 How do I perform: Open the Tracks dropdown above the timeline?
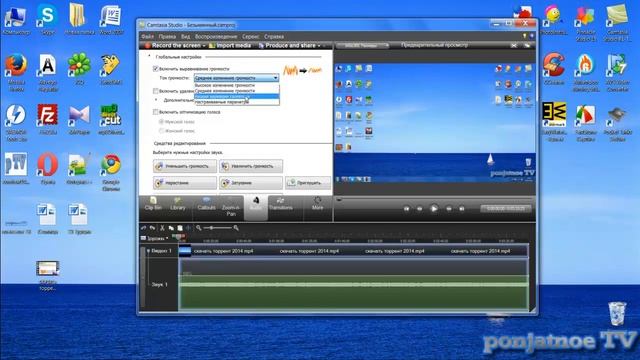pyautogui.click(x=155, y=238)
